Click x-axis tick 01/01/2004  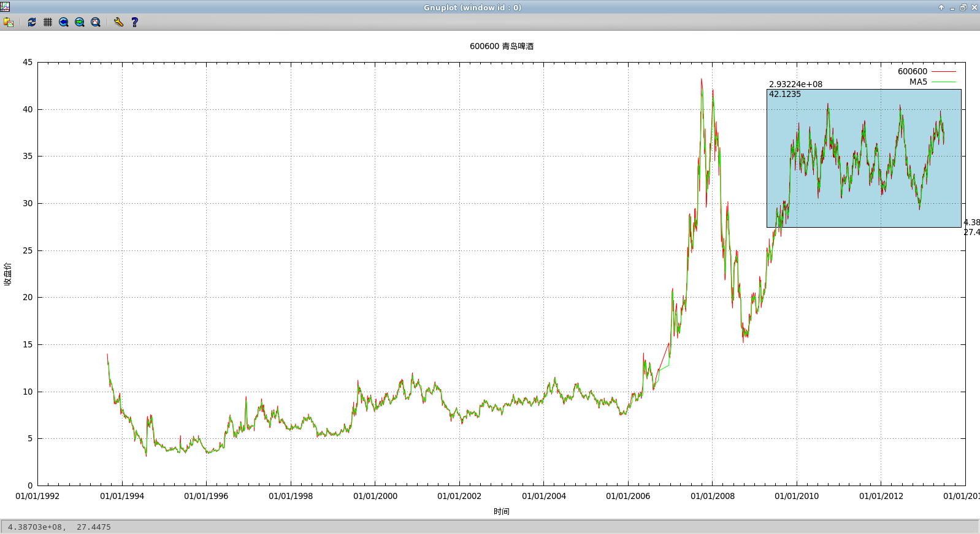(544, 496)
